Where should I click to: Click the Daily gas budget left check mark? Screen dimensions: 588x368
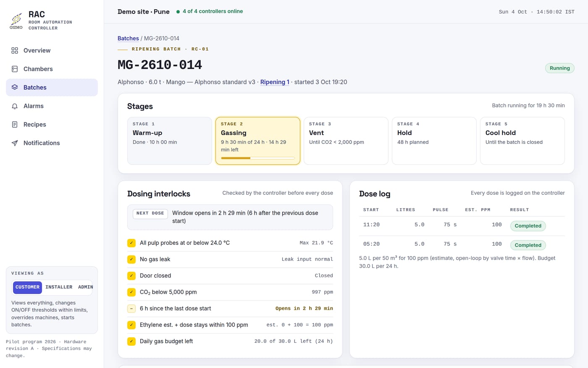click(x=131, y=341)
